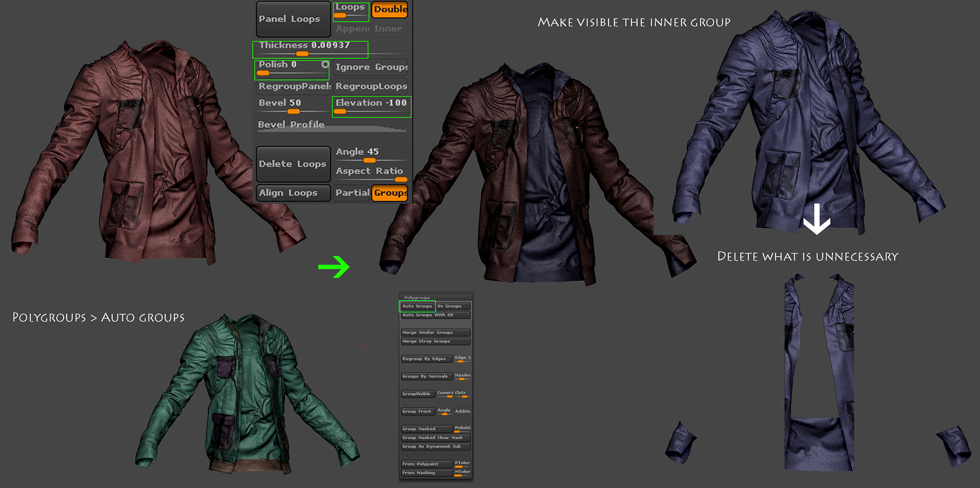Click the Delete Loops button
The image size is (980, 488).
point(293,164)
